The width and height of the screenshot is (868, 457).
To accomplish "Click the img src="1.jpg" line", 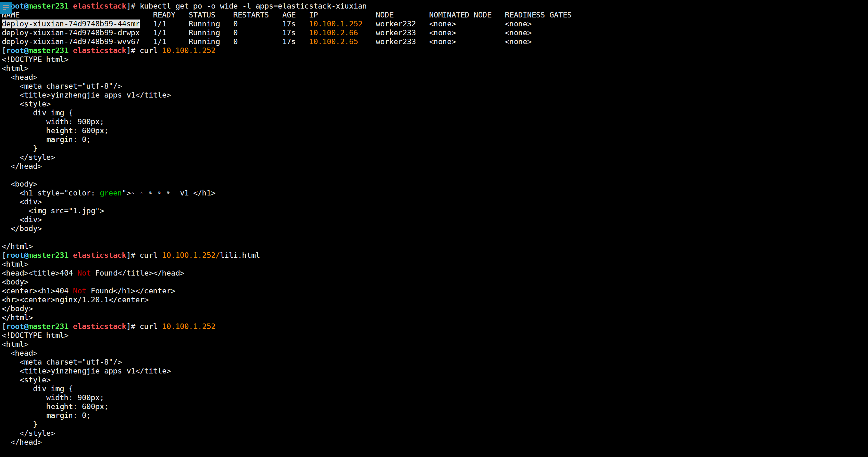I will (x=66, y=211).
